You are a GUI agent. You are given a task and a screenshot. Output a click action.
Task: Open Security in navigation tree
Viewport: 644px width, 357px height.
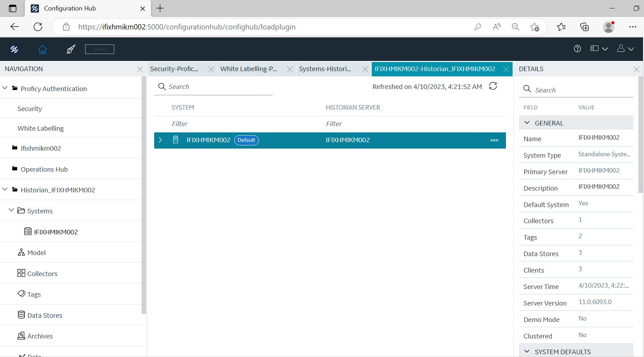click(x=30, y=109)
